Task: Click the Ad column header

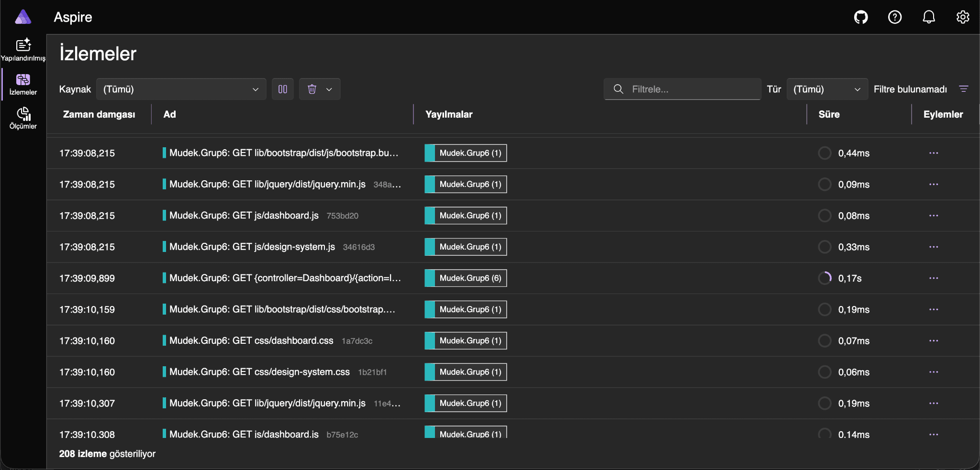Action: point(170,114)
